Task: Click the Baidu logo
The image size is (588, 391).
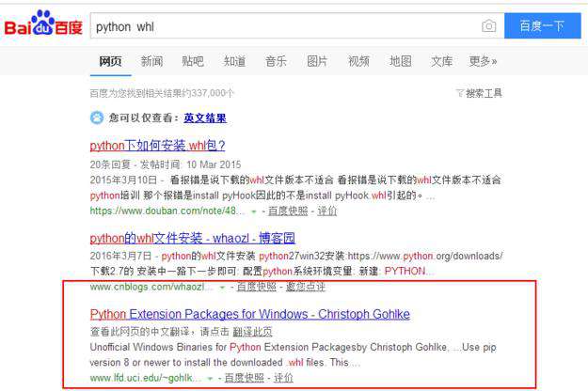Action: (43, 23)
